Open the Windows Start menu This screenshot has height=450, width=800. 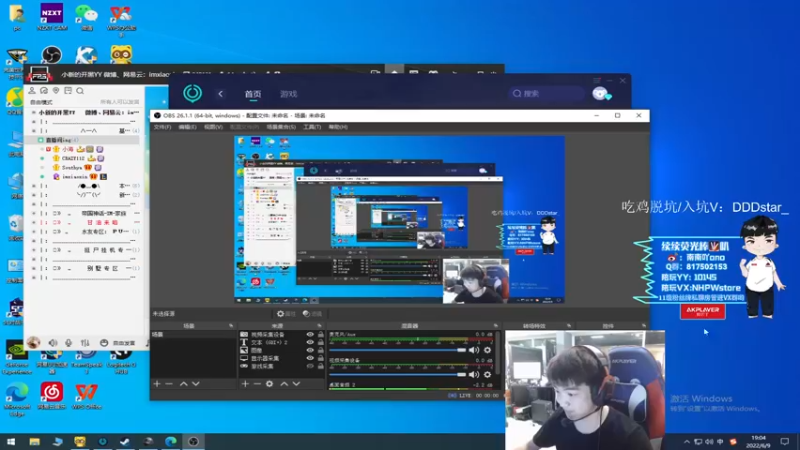click(11, 441)
